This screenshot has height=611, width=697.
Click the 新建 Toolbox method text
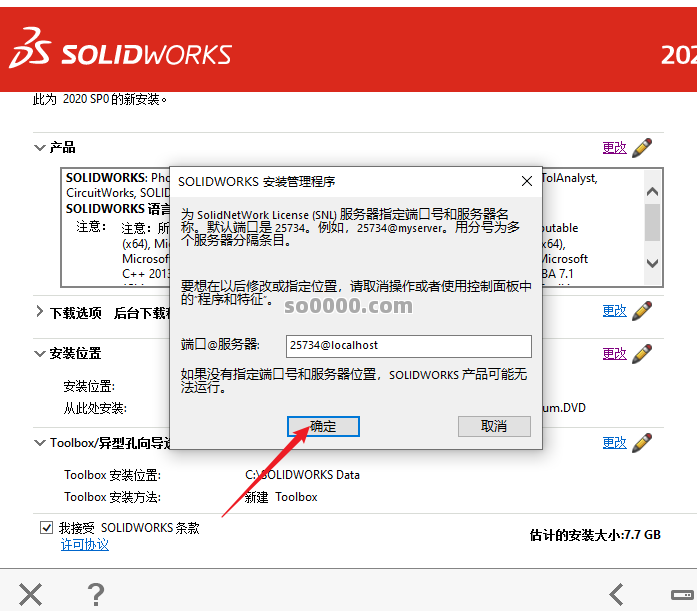click(281, 497)
